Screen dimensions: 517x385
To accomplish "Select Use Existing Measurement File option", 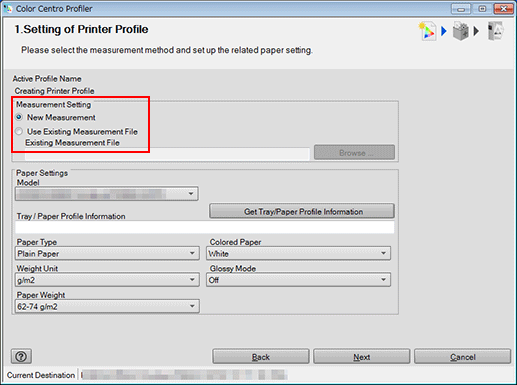I will pos(19,131).
